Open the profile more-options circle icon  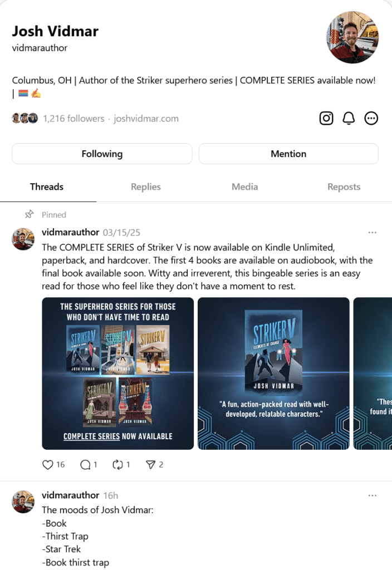pyautogui.click(x=371, y=118)
